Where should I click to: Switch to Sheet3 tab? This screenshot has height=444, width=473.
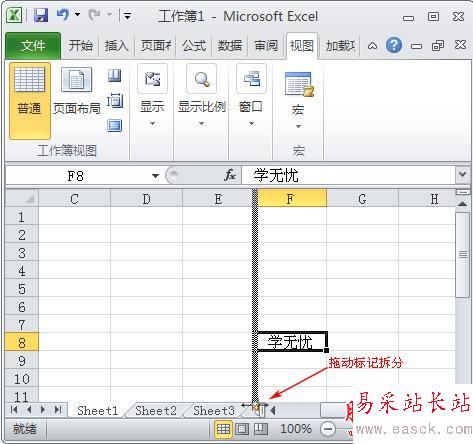[x=214, y=410]
